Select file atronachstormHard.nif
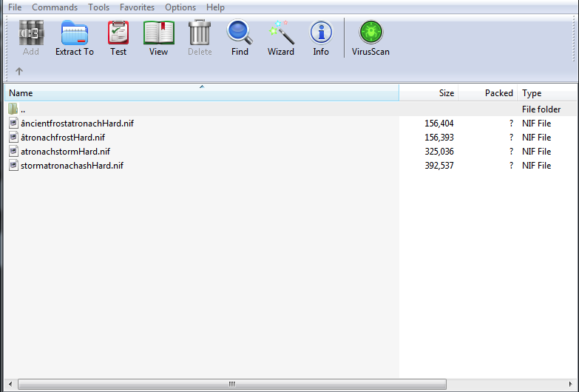 (65, 152)
